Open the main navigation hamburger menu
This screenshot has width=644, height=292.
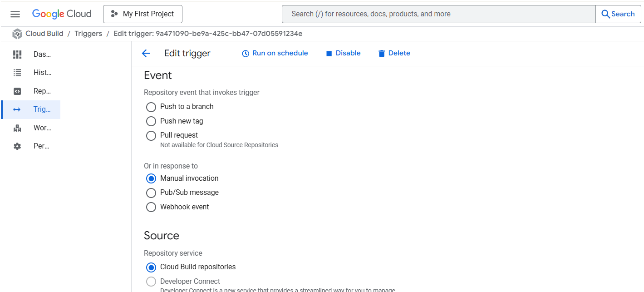tap(15, 14)
